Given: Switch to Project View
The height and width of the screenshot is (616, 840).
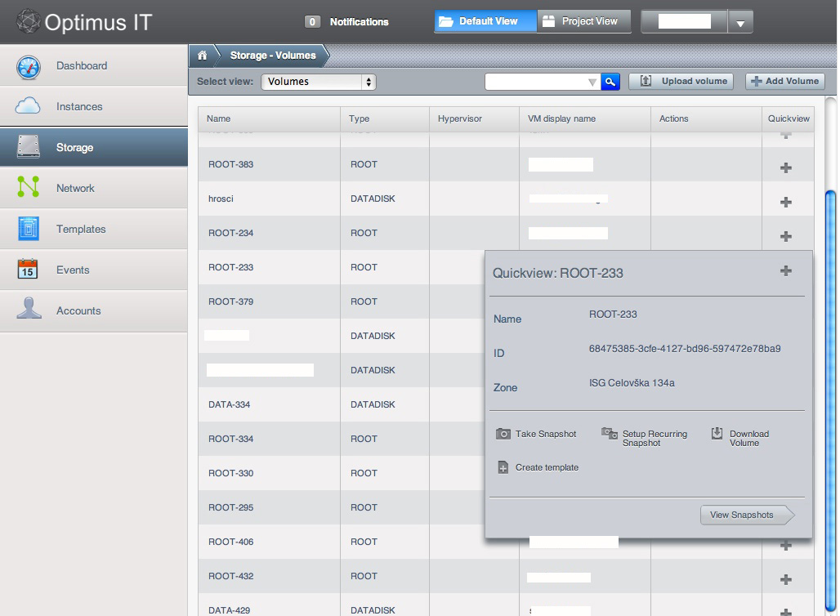Looking at the screenshot, I should pyautogui.click(x=584, y=21).
